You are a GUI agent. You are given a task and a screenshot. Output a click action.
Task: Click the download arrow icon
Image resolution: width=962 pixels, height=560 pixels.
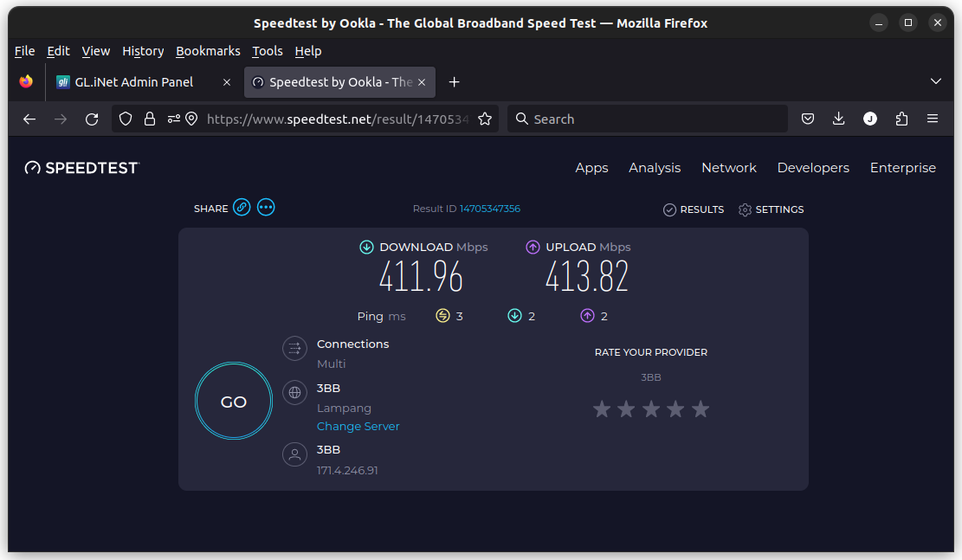(366, 248)
